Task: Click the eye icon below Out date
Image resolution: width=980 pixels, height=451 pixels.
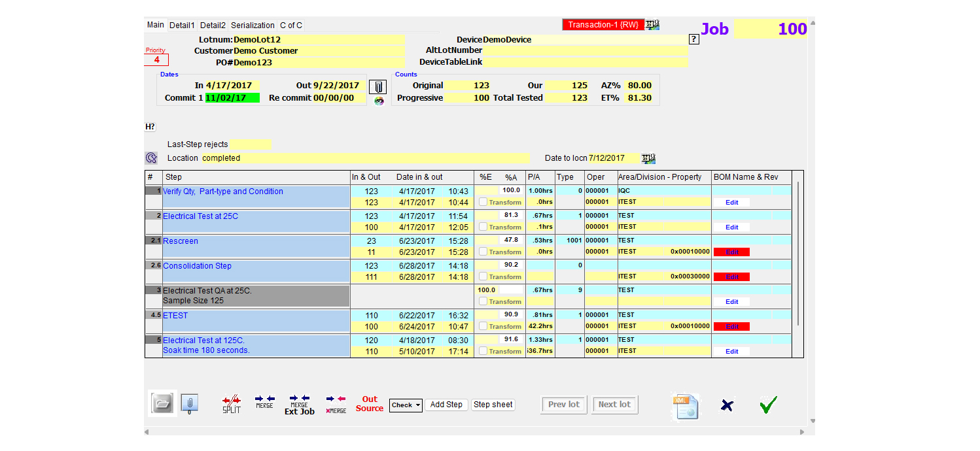Action: pyautogui.click(x=379, y=101)
